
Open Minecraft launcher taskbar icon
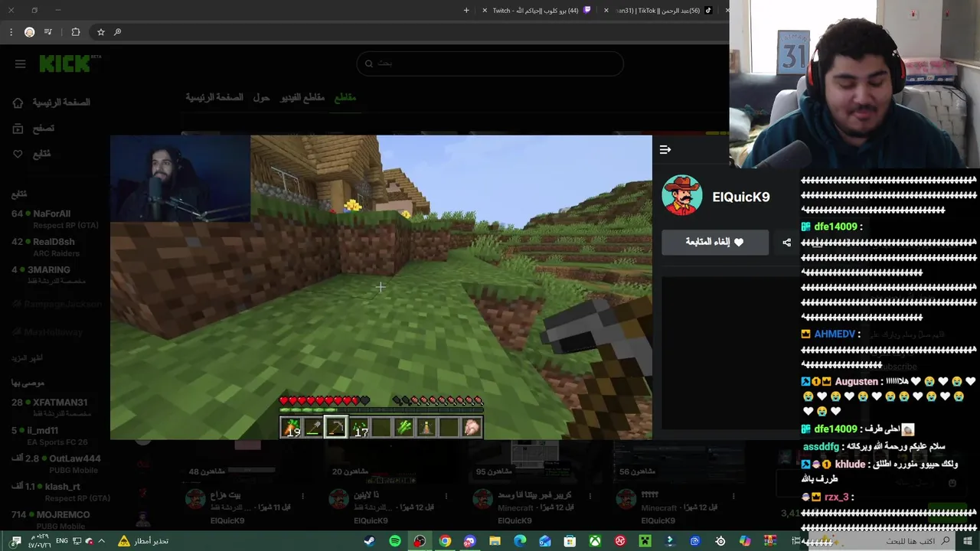[x=645, y=541]
